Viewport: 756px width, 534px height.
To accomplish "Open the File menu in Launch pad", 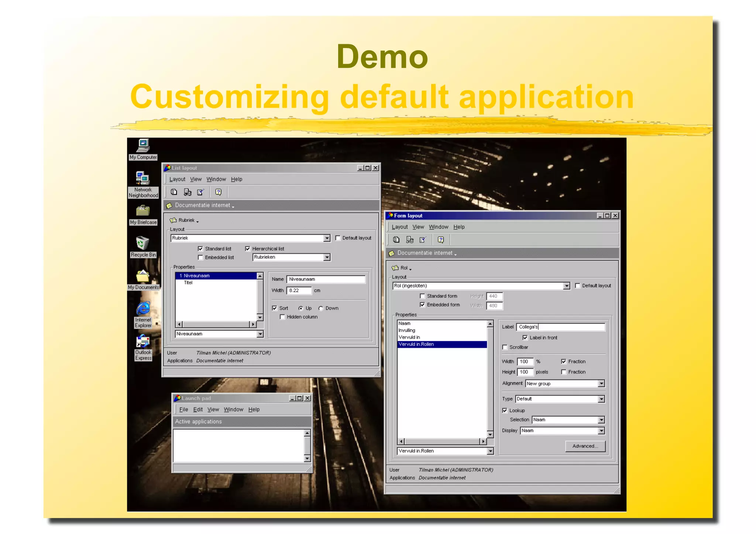I will point(183,410).
